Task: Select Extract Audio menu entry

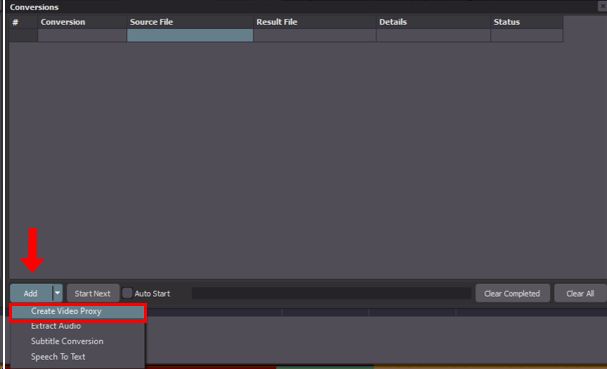Action: [78, 326]
